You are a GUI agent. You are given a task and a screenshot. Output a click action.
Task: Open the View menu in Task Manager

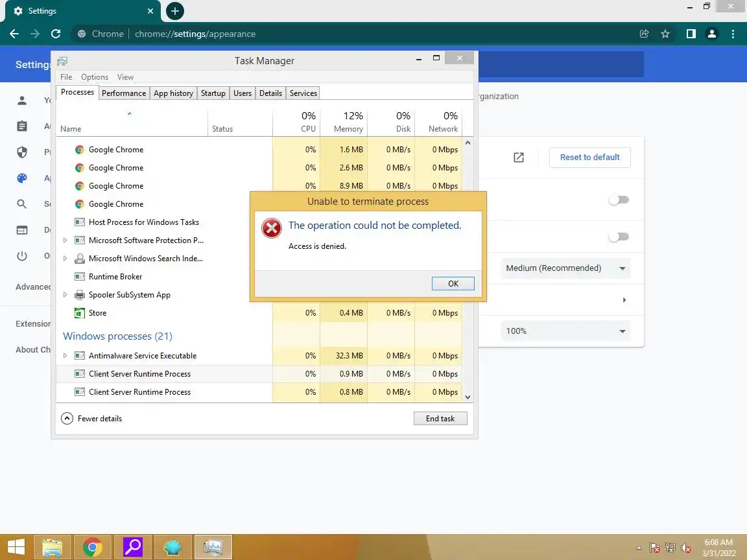pos(125,77)
